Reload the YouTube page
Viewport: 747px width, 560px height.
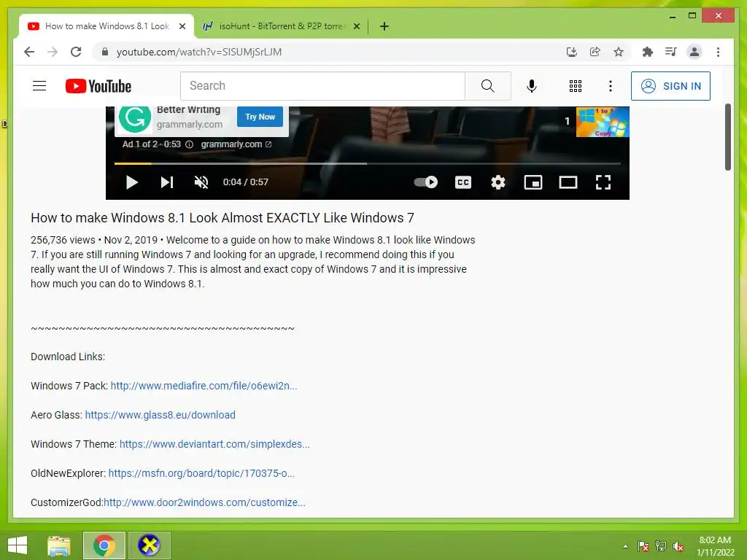[x=76, y=52]
